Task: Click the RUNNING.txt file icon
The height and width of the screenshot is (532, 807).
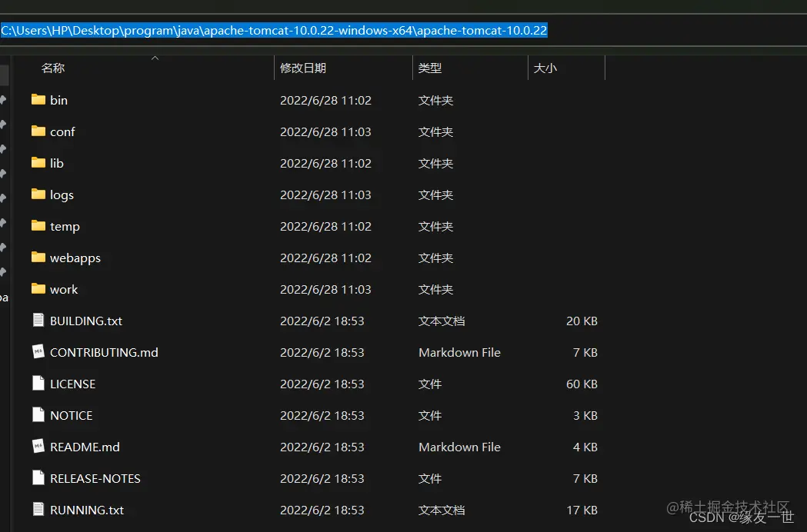Action: [x=38, y=509]
